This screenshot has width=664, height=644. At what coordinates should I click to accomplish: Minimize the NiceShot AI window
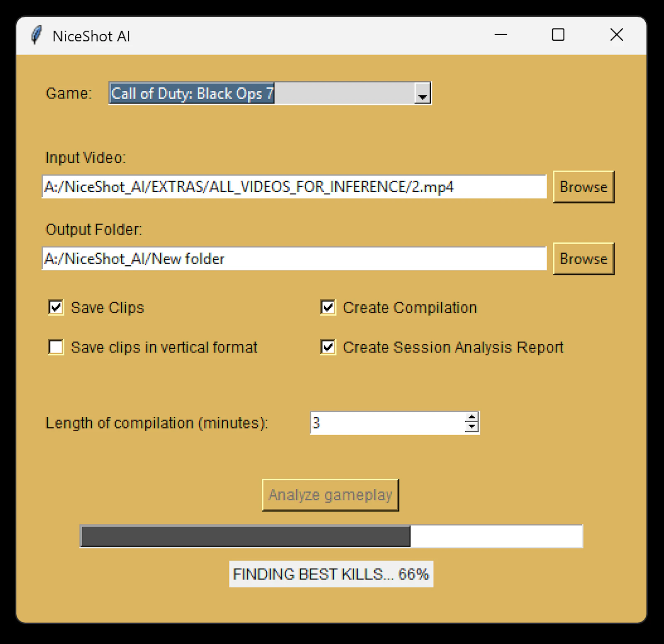(501, 35)
